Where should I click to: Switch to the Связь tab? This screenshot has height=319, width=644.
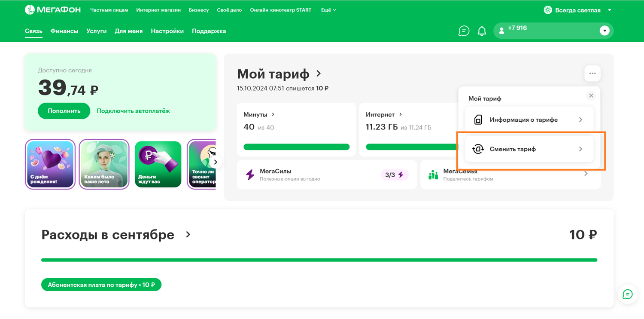(33, 31)
